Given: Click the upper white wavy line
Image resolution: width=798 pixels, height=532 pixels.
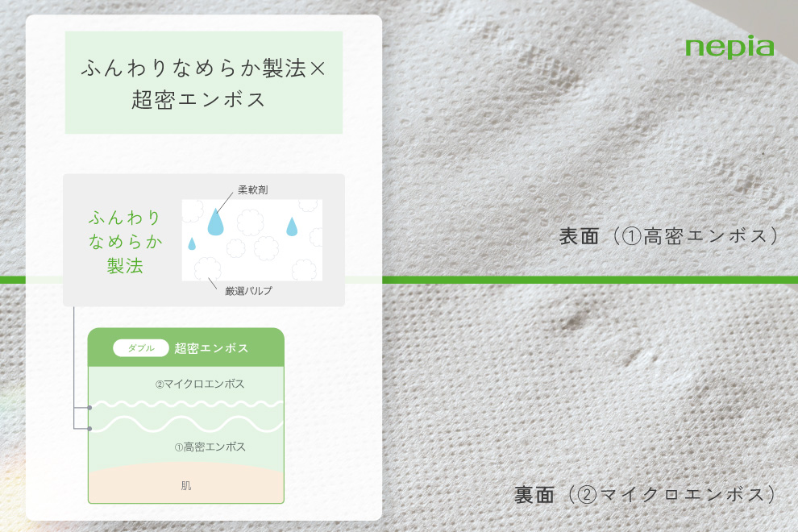Looking at the screenshot, I should point(186,404).
